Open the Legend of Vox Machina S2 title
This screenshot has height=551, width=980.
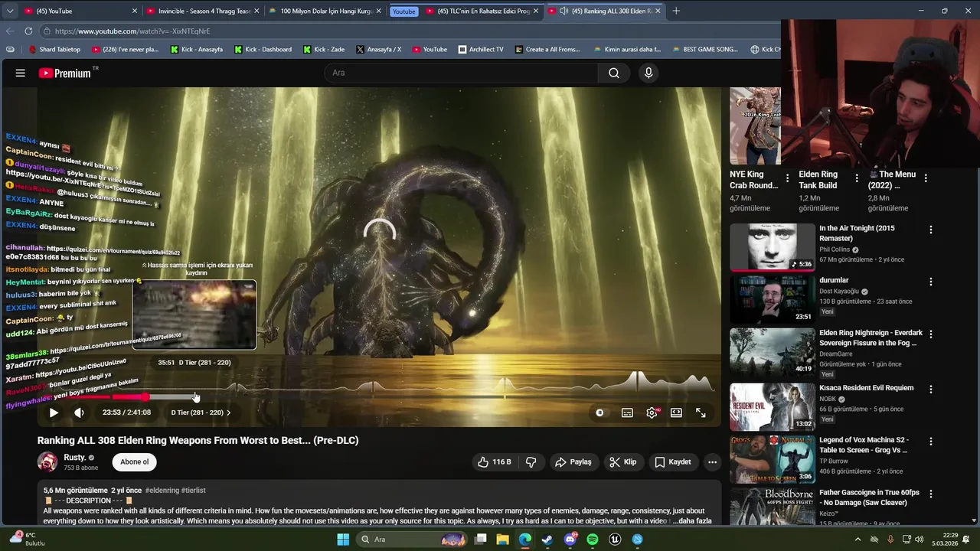pyautogui.click(x=864, y=445)
